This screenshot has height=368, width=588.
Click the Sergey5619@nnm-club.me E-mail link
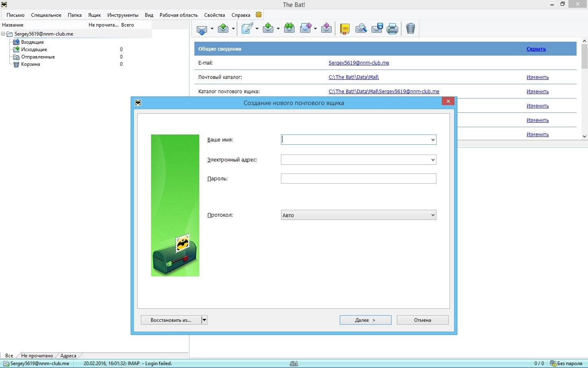(x=359, y=63)
